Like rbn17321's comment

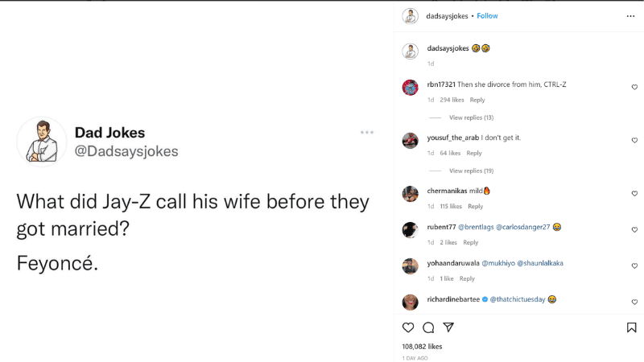pyautogui.click(x=634, y=87)
